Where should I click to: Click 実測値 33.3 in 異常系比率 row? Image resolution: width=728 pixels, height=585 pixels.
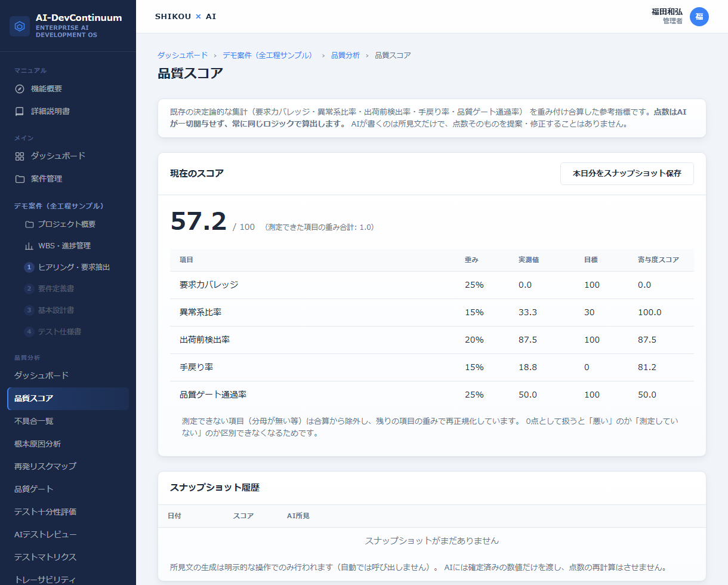pos(528,312)
